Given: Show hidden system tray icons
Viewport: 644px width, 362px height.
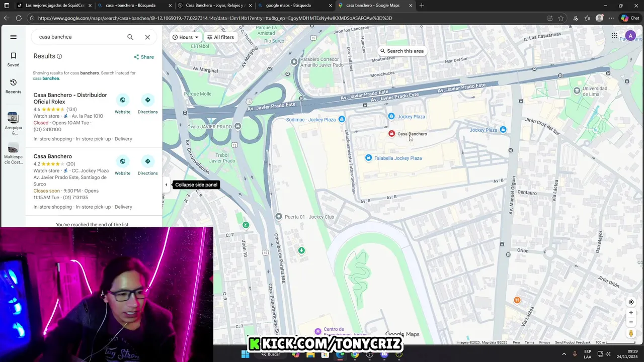Looking at the screenshot, I should (x=564, y=354).
